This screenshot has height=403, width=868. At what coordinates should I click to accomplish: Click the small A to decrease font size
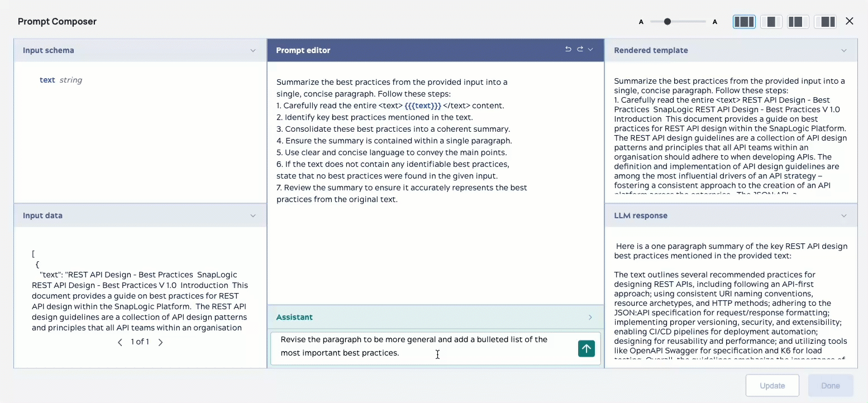641,22
